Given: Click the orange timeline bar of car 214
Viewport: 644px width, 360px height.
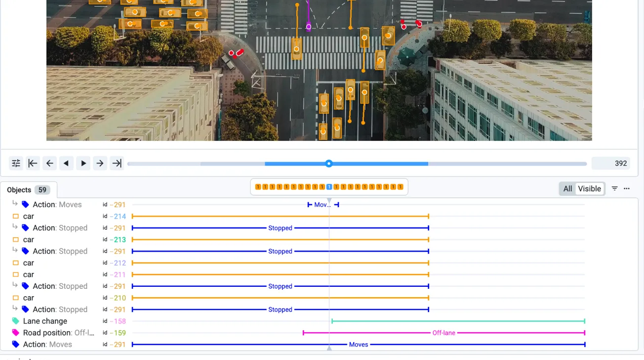Looking at the screenshot, I should click(280, 216).
